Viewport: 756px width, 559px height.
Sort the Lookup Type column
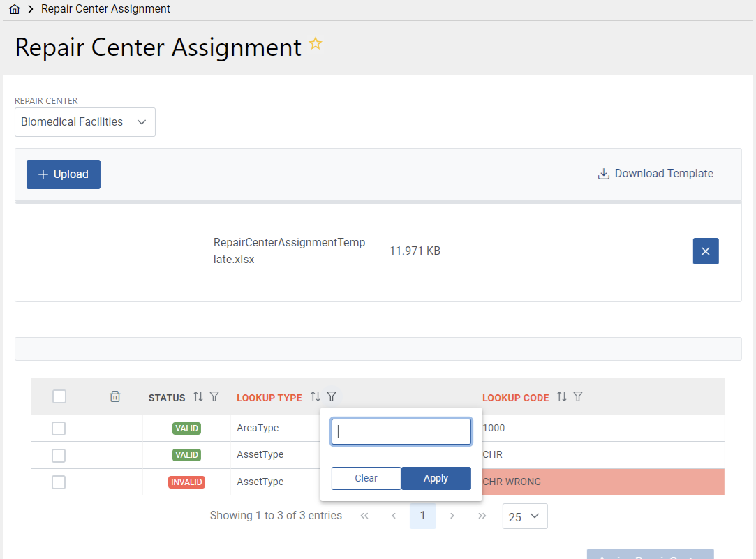click(316, 396)
